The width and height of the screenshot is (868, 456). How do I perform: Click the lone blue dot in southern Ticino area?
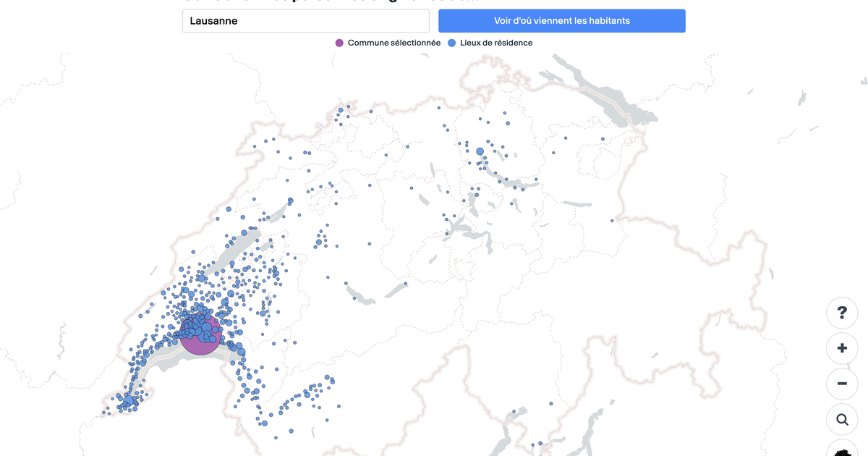point(551,403)
